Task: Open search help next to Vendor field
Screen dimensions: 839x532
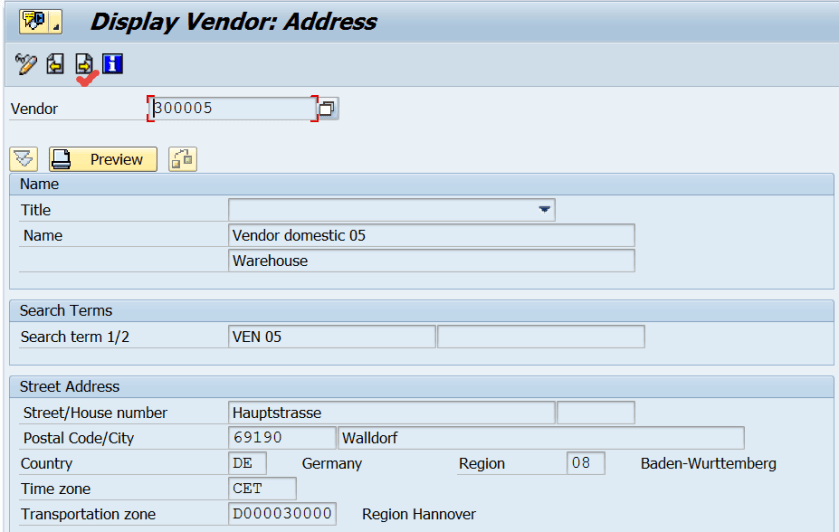Action: tap(327, 109)
